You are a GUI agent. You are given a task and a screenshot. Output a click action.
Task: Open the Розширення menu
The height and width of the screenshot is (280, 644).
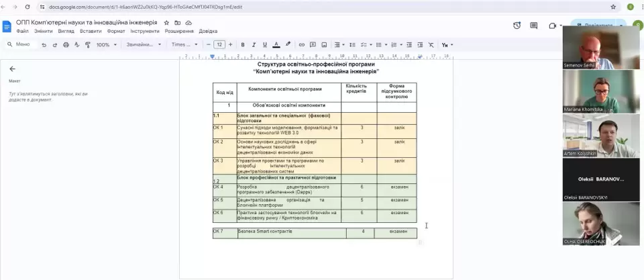point(179,32)
